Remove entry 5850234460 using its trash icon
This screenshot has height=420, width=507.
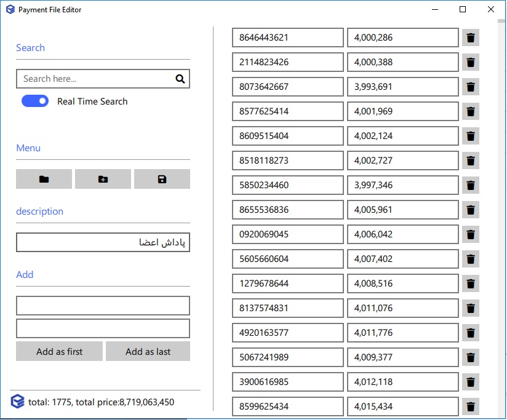pos(471,185)
